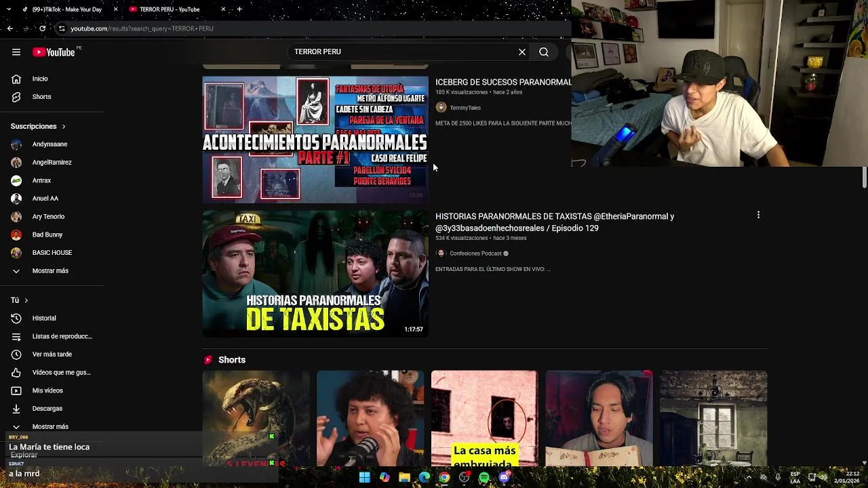Expand the Tú section
868x488 pixels.
tap(19, 300)
